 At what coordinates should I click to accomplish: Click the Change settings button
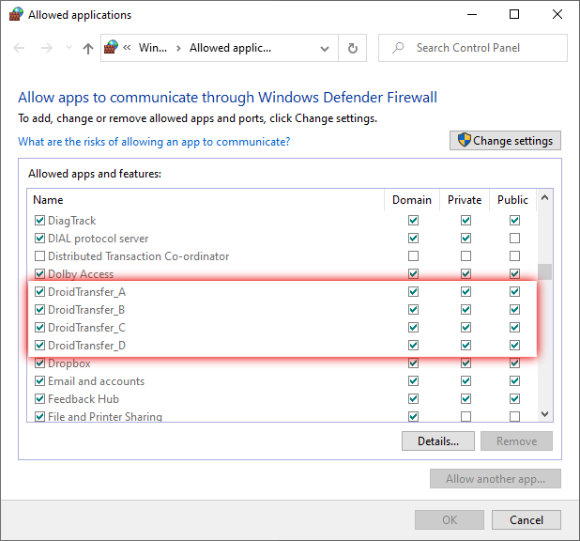coord(505,141)
